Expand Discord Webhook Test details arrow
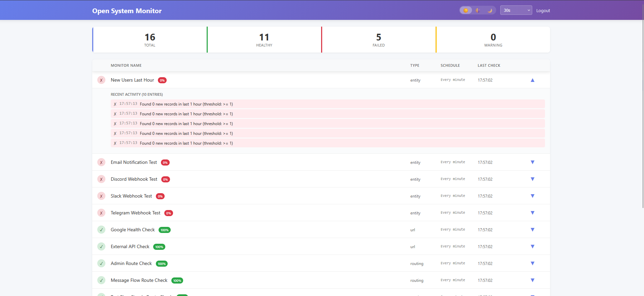 [x=532, y=179]
